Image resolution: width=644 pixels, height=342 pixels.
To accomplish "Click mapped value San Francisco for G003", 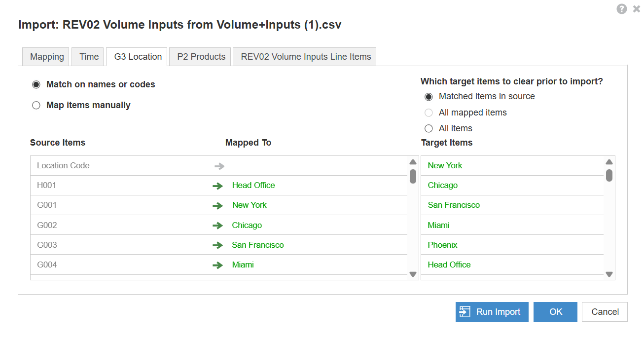I will tap(258, 245).
